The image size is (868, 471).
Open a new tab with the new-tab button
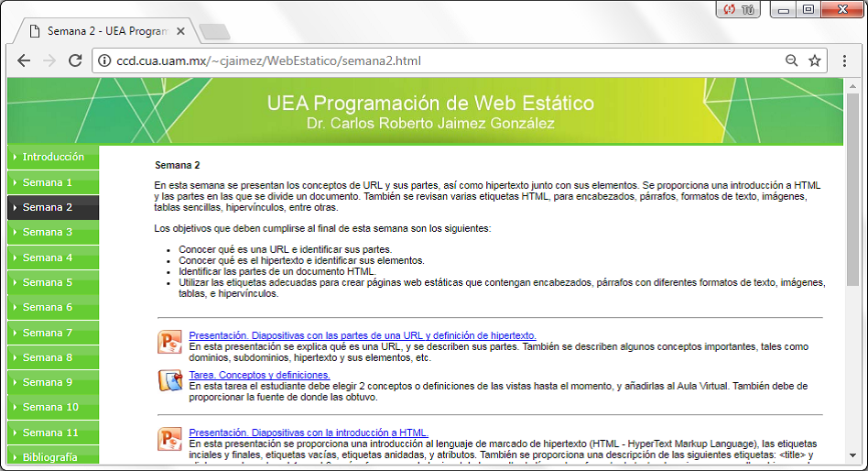coord(213,32)
